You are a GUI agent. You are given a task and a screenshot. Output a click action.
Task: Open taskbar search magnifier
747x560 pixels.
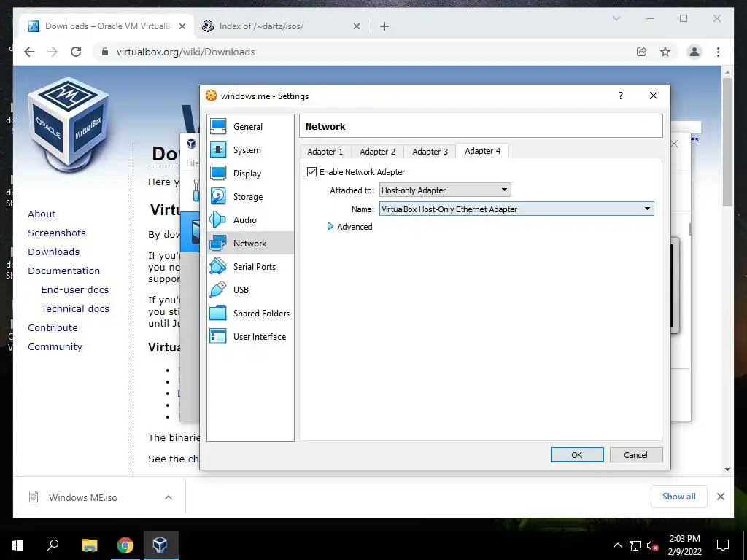[53, 545]
